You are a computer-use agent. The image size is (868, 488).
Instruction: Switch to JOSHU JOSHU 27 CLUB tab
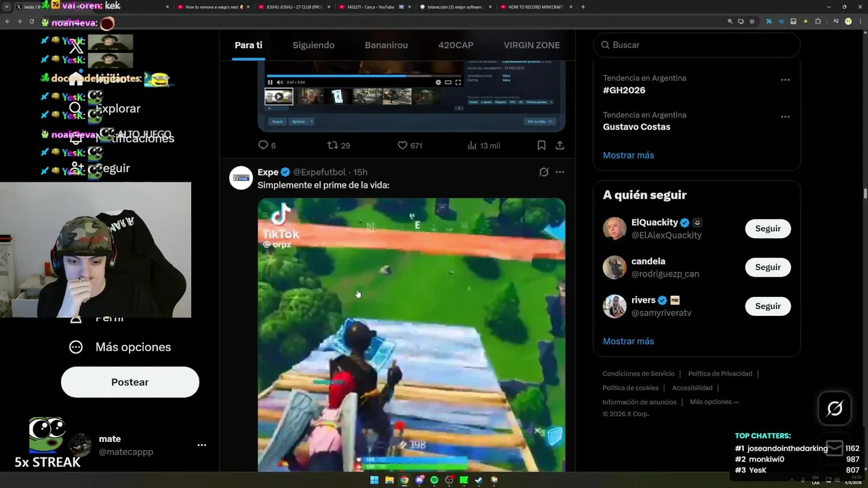[294, 7]
